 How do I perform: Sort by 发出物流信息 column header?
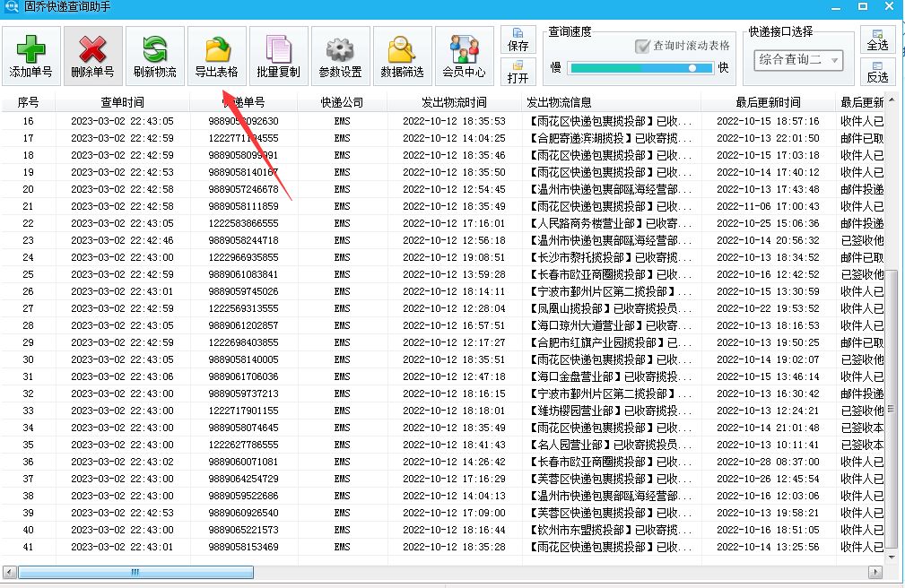coord(611,102)
